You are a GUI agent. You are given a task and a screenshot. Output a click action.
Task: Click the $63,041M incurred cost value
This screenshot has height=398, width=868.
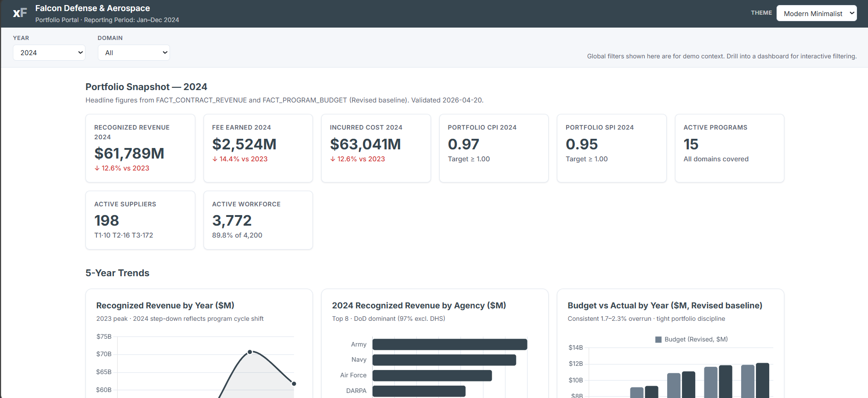tap(365, 144)
